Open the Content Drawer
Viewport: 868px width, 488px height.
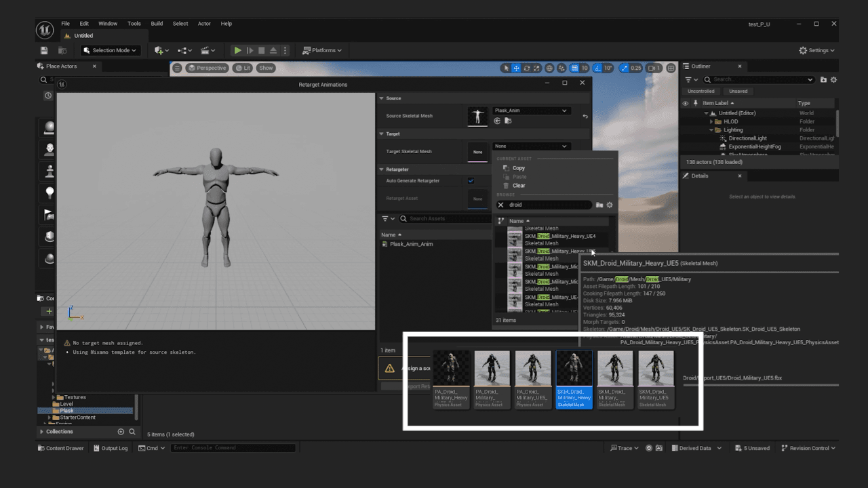60,448
